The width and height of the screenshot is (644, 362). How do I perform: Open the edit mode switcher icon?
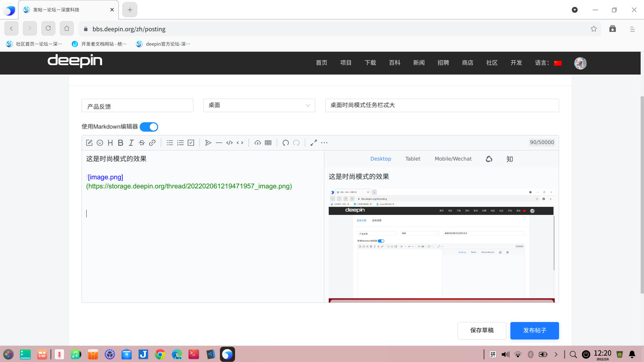click(x=89, y=143)
